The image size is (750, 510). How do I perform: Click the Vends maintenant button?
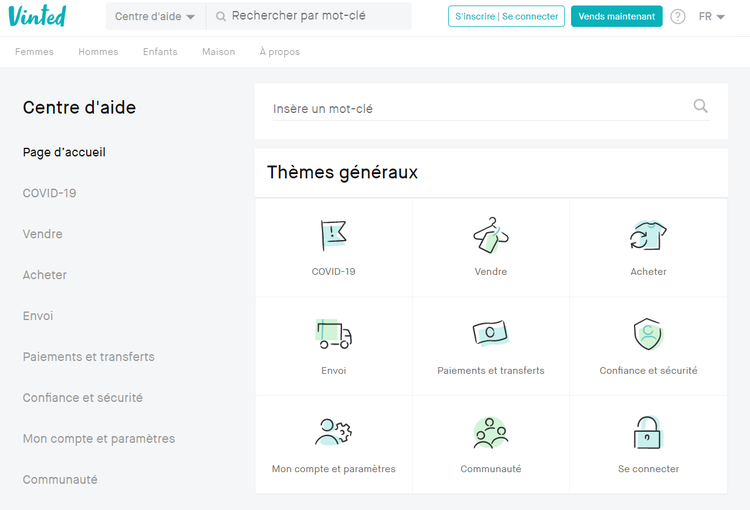616,16
